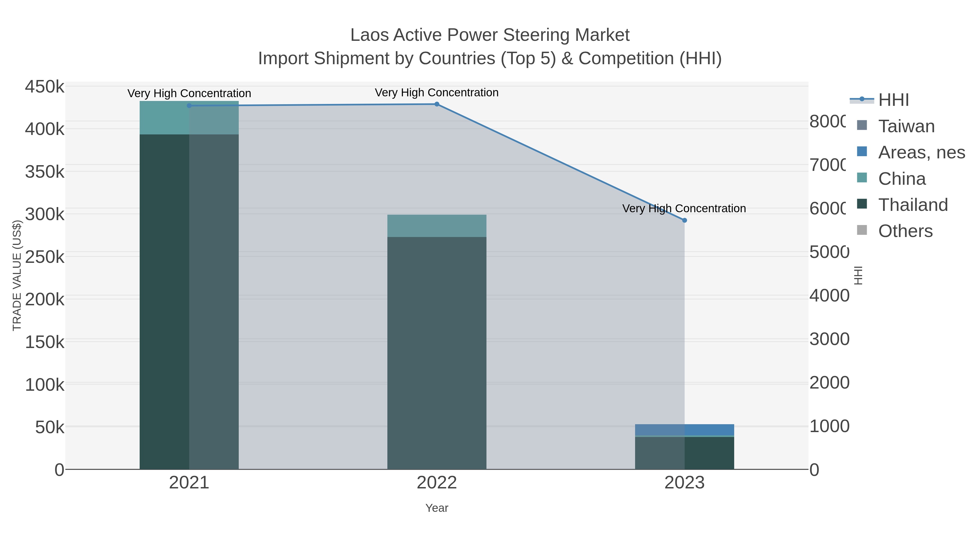
Task: Click the China teal legend swatch
Action: coord(862,178)
